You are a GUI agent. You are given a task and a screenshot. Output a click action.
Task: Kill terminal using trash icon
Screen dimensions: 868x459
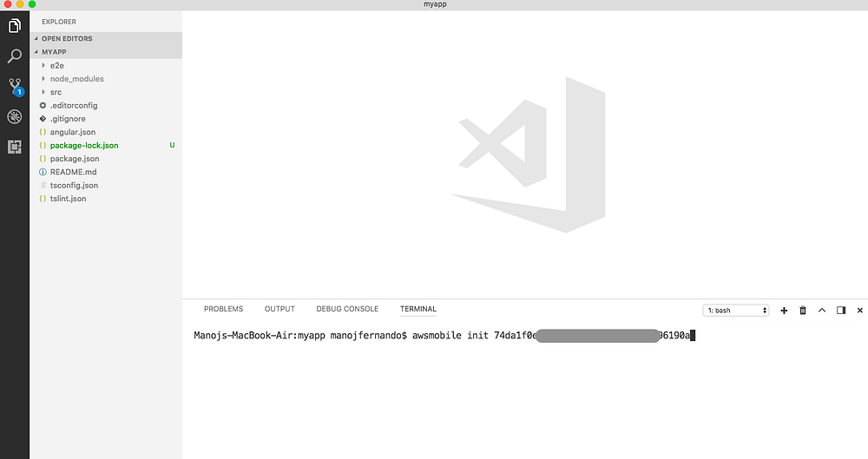tap(803, 311)
